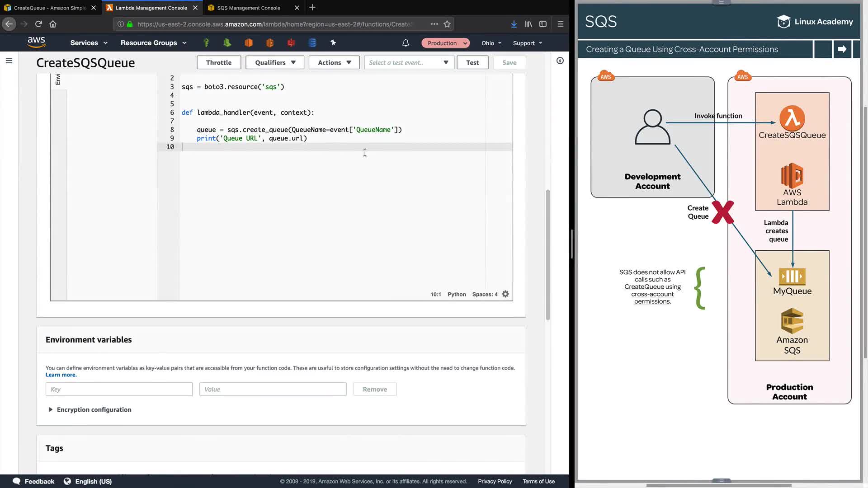868x488 pixels.
Task: Open the left hamburger navigation menu
Action: (x=9, y=61)
